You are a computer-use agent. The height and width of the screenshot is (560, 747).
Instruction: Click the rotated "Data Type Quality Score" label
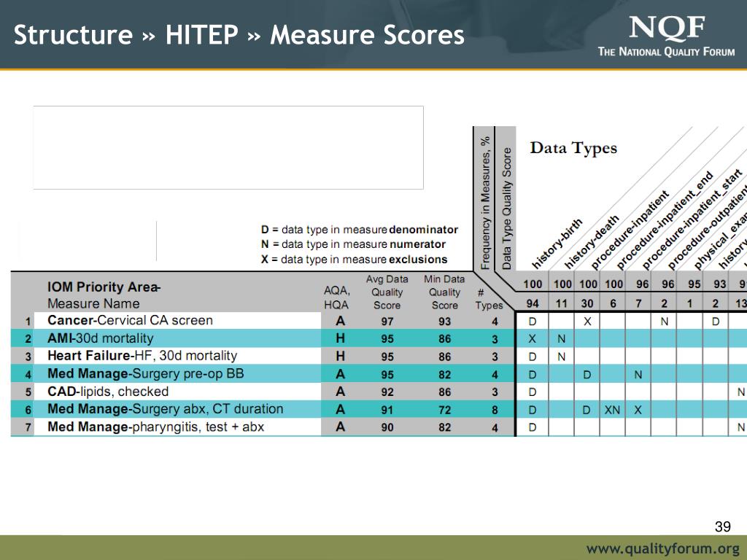click(x=506, y=209)
